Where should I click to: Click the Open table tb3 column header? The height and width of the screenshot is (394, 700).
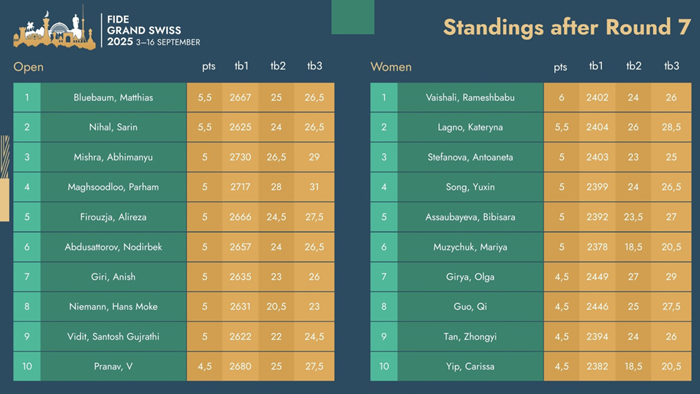click(x=314, y=66)
